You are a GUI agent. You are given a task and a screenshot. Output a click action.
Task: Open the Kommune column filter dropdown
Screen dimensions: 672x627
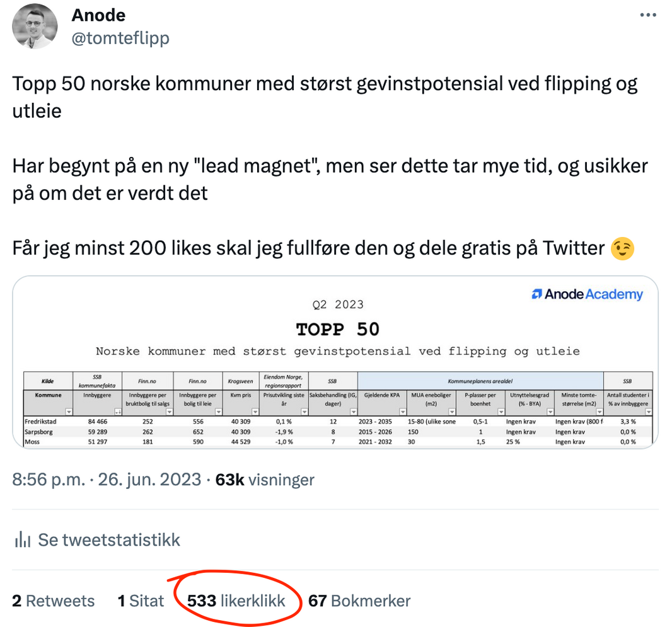(x=69, y=411)
